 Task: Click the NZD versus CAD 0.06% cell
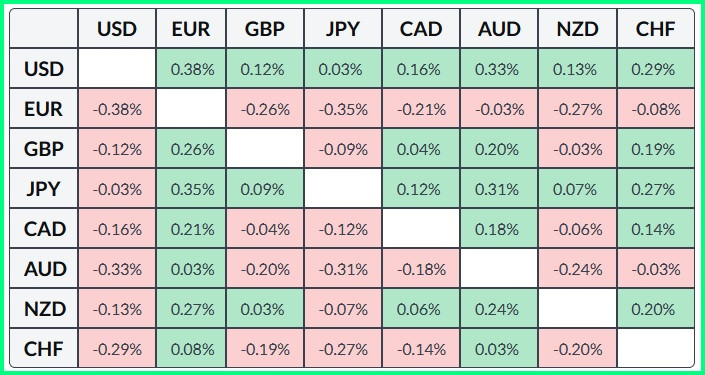pos(421,309)
